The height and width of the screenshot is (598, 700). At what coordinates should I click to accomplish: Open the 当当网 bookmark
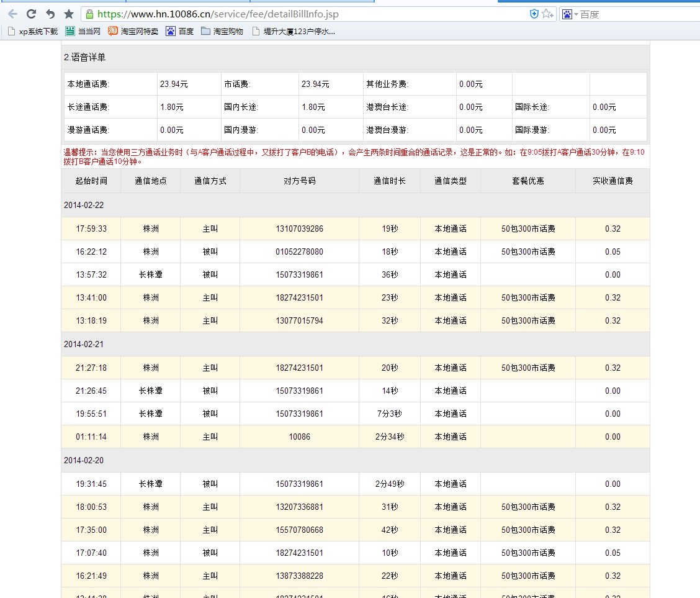83,31
